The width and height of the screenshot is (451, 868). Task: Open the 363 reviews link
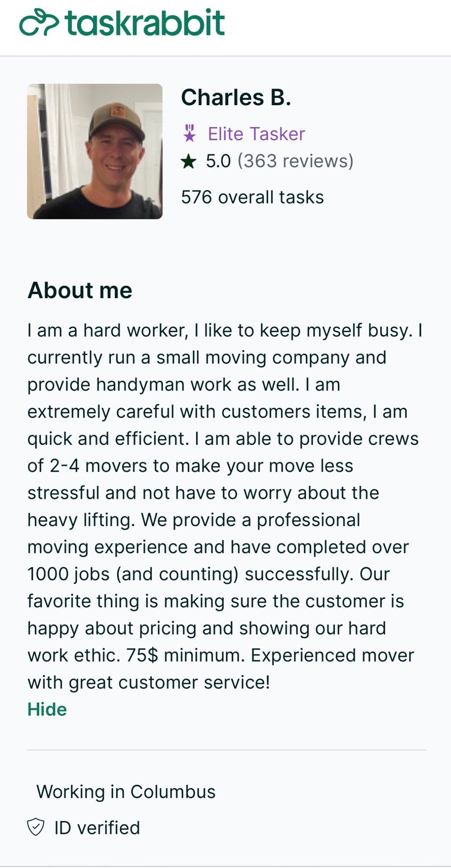[x=296, y=161]
